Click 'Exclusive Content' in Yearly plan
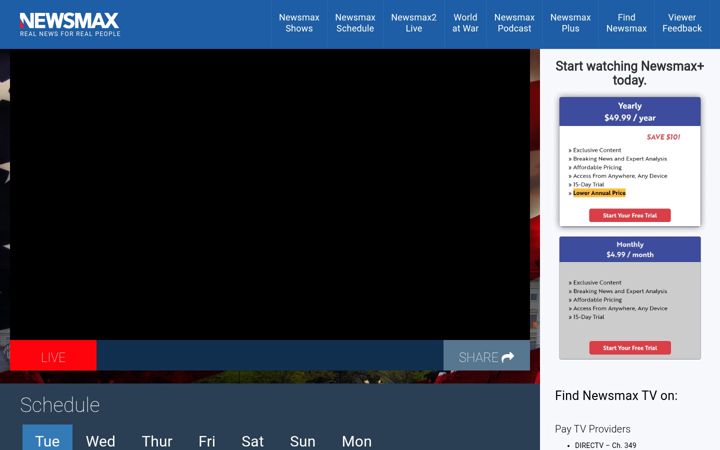 click(x=597, y=150)
